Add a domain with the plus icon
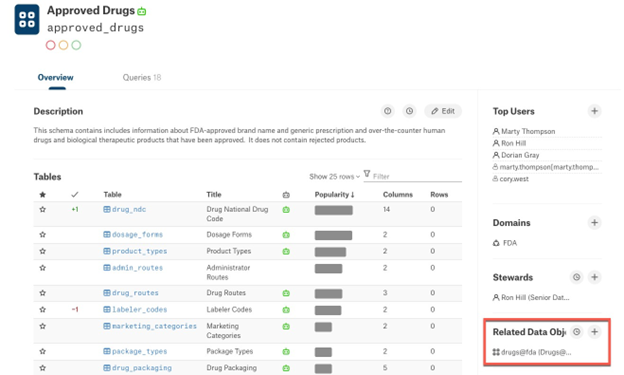This screenshot has width=624, height=375. (594, 223)
